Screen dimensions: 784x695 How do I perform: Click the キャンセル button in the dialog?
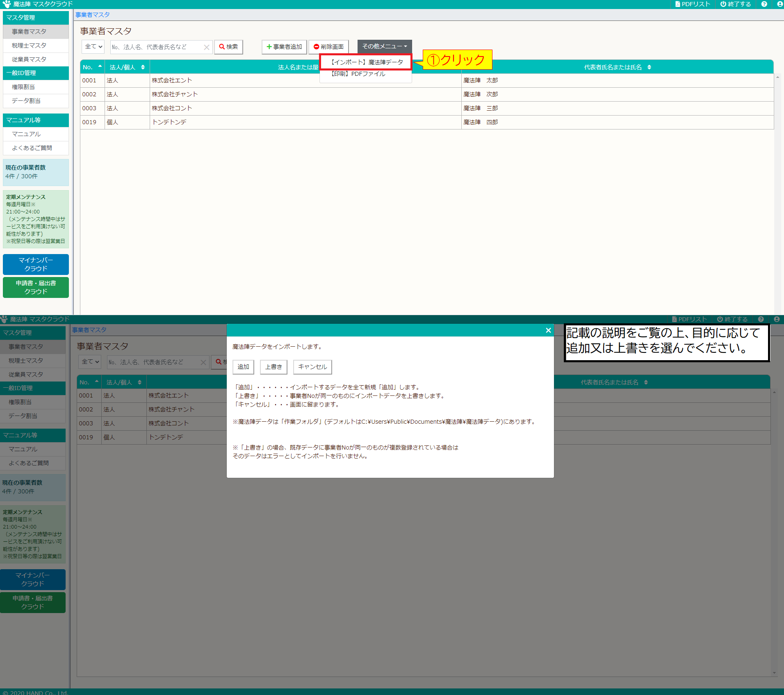(312, 367)
